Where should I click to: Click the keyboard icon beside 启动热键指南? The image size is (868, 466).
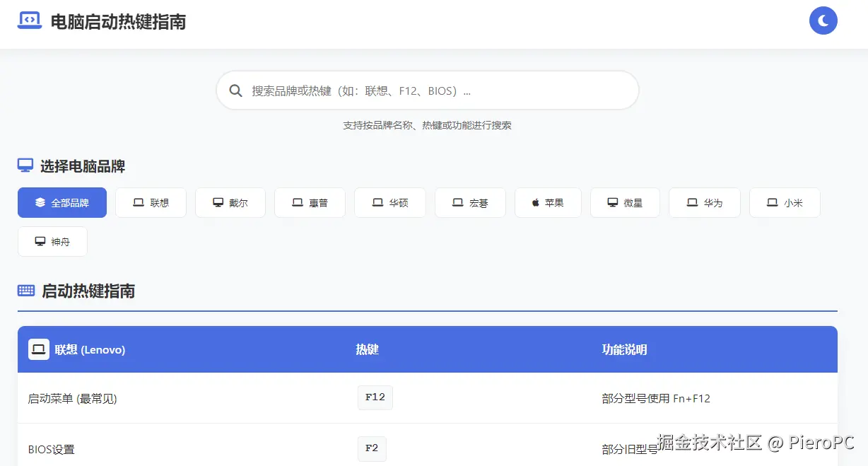(x=26, y=291)
